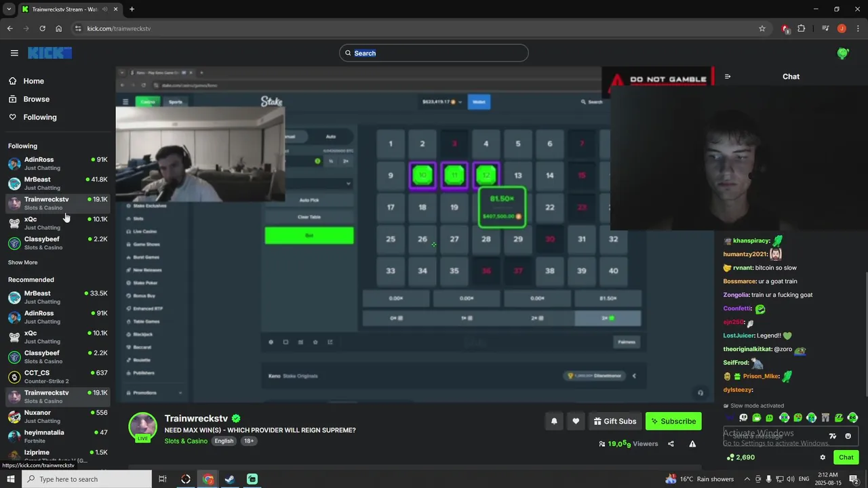This screenshot has width=868, height=488.
Task: Open xQc channel in the Following list
Action: [x=58, y=223]
